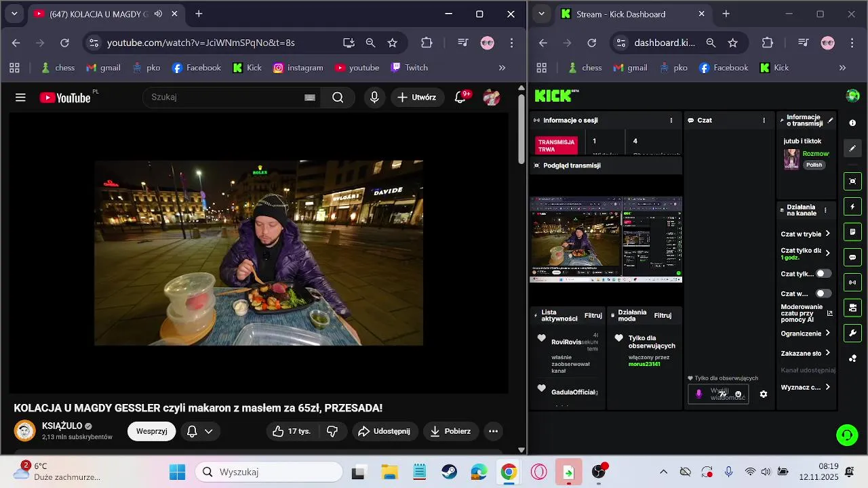Open Twitch bookmark in YouTube window

tap(410, 68)
